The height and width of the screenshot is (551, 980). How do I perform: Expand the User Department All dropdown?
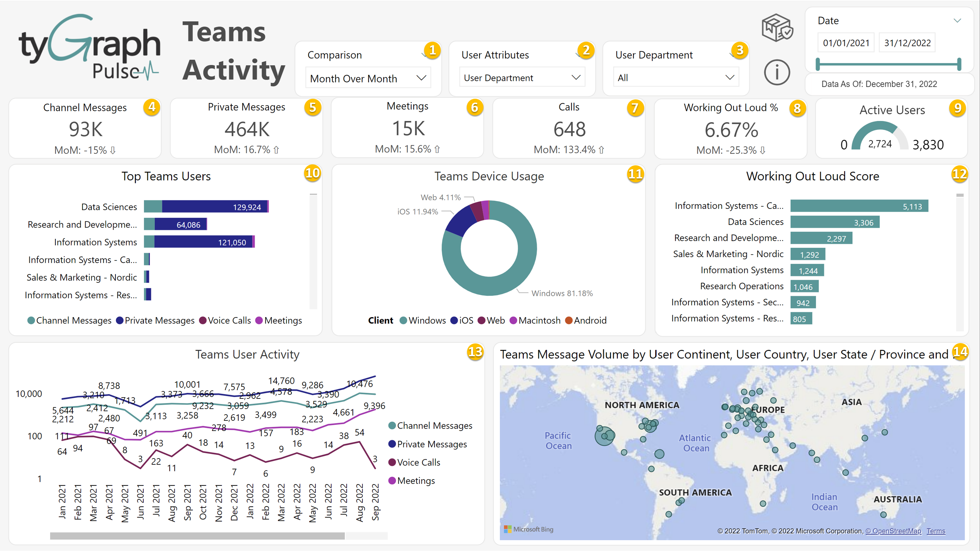click(676, 78)
